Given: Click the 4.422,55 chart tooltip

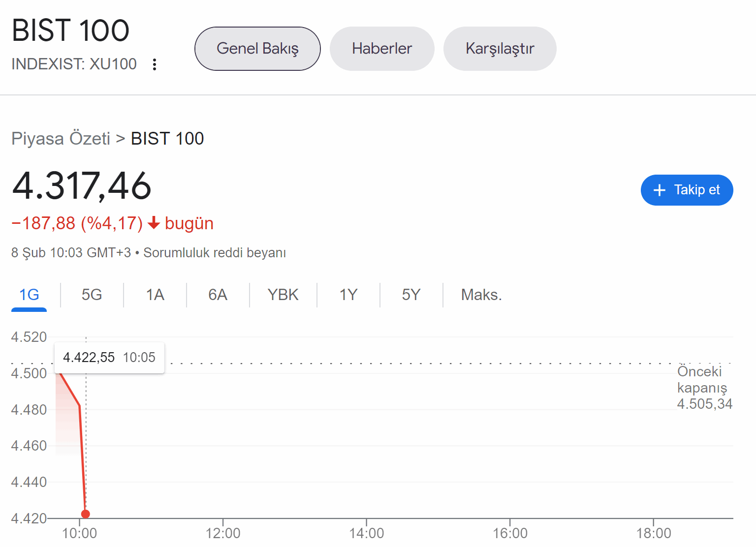Looking at the screenshot, I should click(x=109, y=358).
